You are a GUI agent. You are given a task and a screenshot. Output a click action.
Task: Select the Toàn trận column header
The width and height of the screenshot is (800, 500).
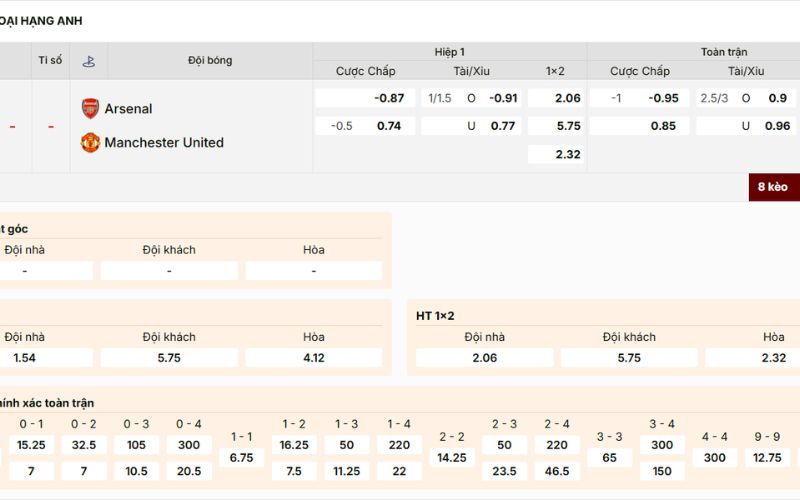pos(723,51)
